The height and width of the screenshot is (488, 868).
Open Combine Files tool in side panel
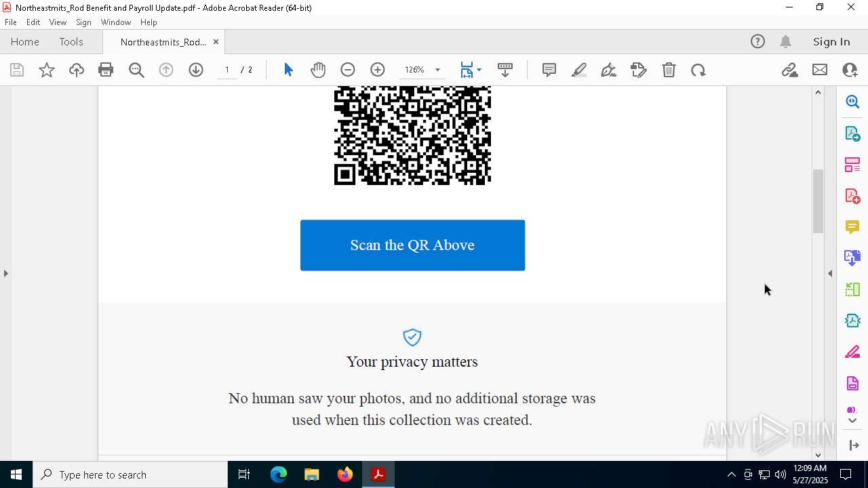click(x=852, y=258)
